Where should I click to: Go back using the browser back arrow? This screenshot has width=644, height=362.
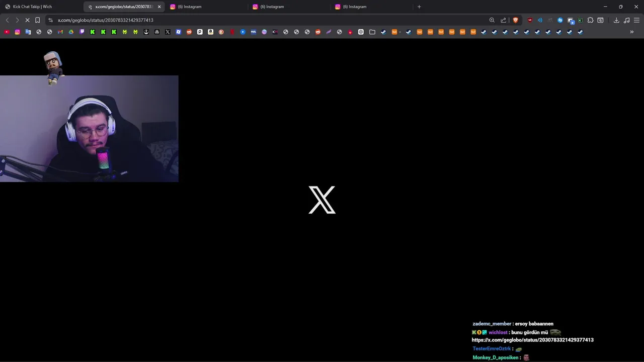(x=7, y=20)
